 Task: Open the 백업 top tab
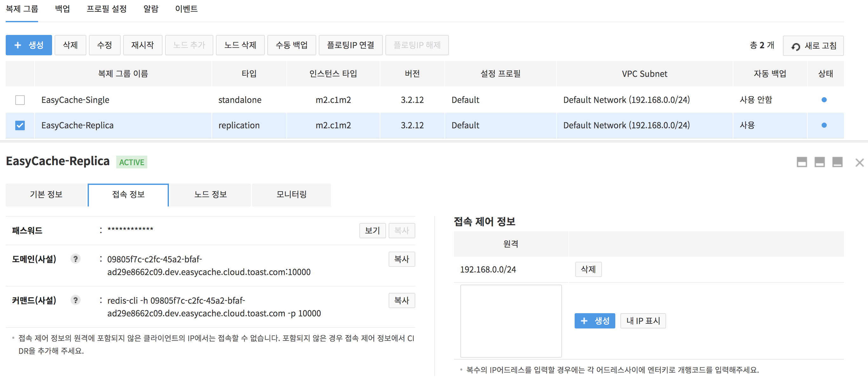(x=62, y=9)
